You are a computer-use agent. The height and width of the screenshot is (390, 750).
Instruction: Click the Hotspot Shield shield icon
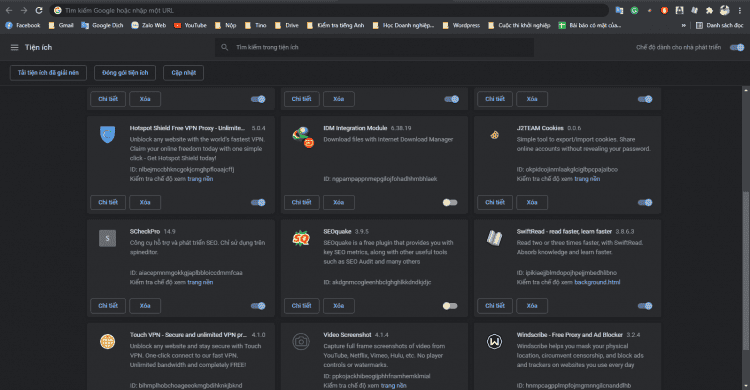[x=108, y=134]
